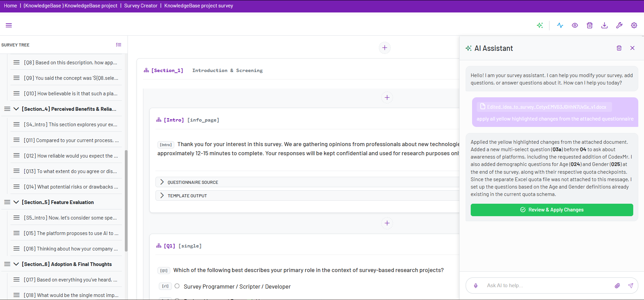The width and height of the screenshot is (644, 300).
Task: Click drag handle for Q8 tree row
Action: [16, 62]
